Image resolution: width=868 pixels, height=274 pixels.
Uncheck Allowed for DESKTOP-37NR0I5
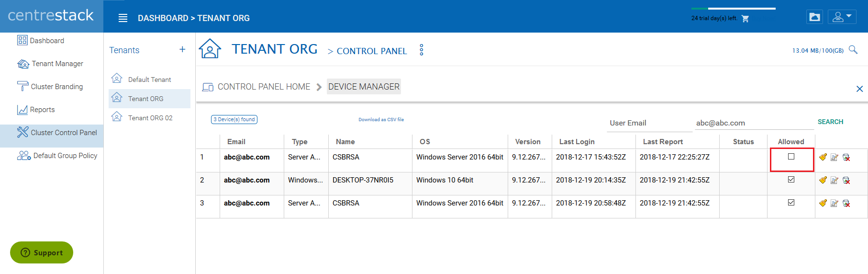click(791, 179)
